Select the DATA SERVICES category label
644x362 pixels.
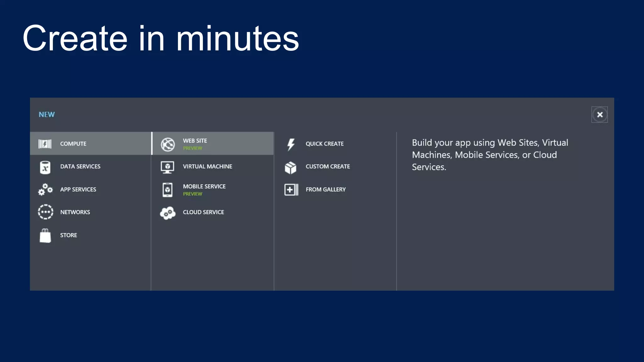[x=80, y=167]
